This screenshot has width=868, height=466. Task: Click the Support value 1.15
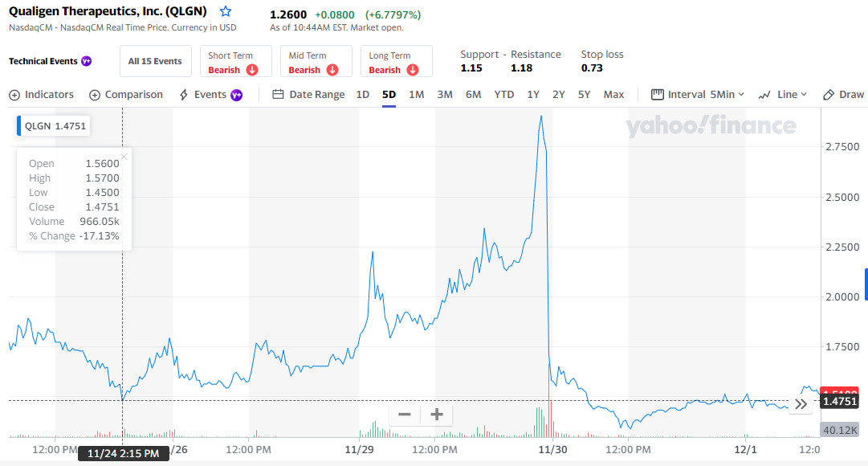471,68
